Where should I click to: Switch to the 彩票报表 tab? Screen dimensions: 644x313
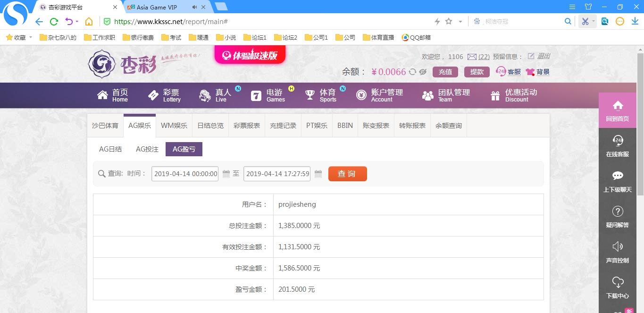pos(247,126)
